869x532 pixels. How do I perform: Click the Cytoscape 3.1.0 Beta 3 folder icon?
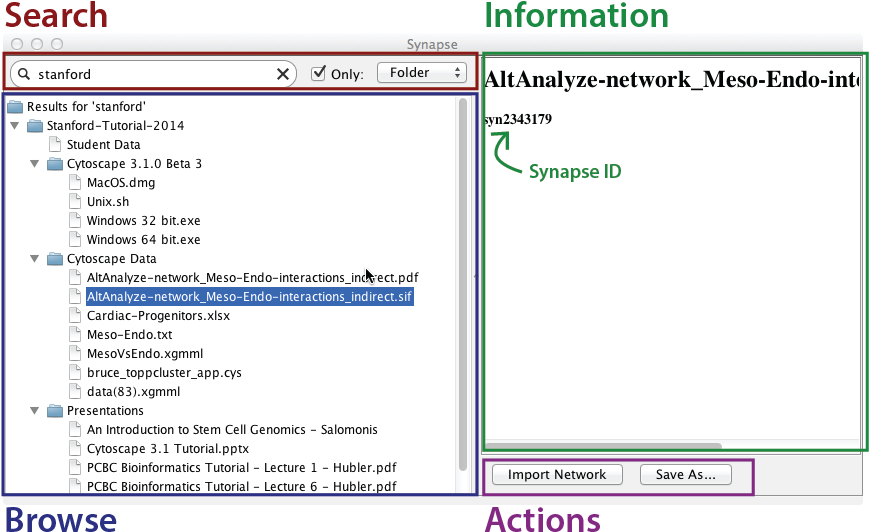55,164
